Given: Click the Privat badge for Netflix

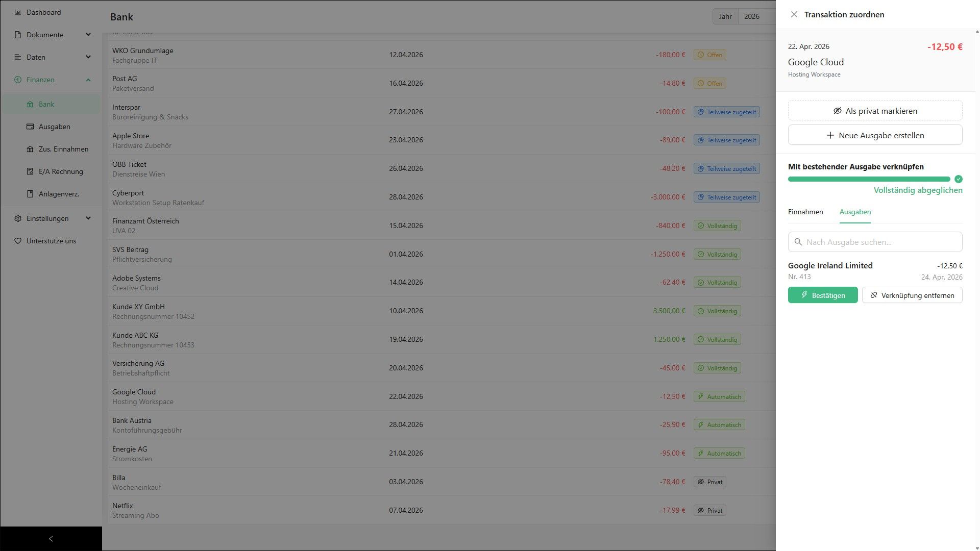Looking at the screenshot, I should point(709,510).
